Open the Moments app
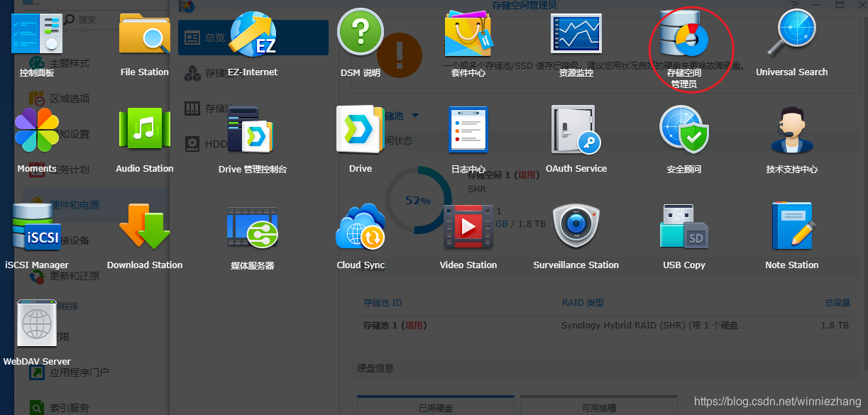Image resolution: width=868 pixels, height=415 pixels. pos(37,131)
